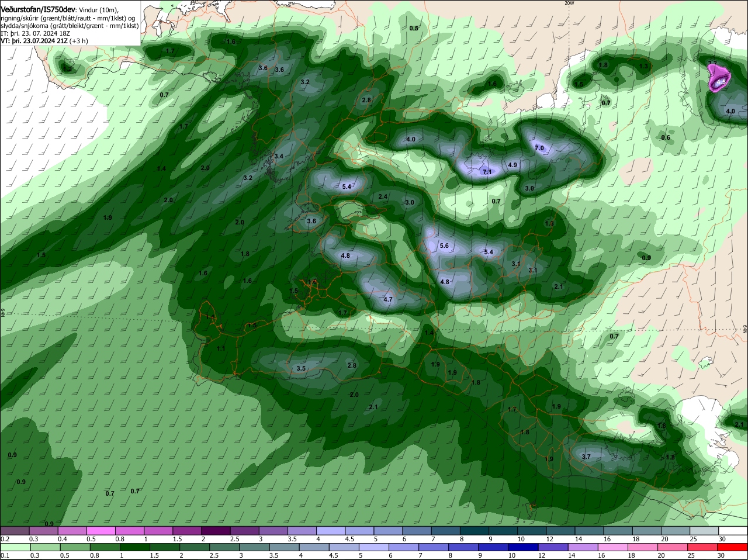Click the 7.1 precipitation value on the map
This screenshot has width=748, height=560.
pyautogui.click(x=487, y=172)
